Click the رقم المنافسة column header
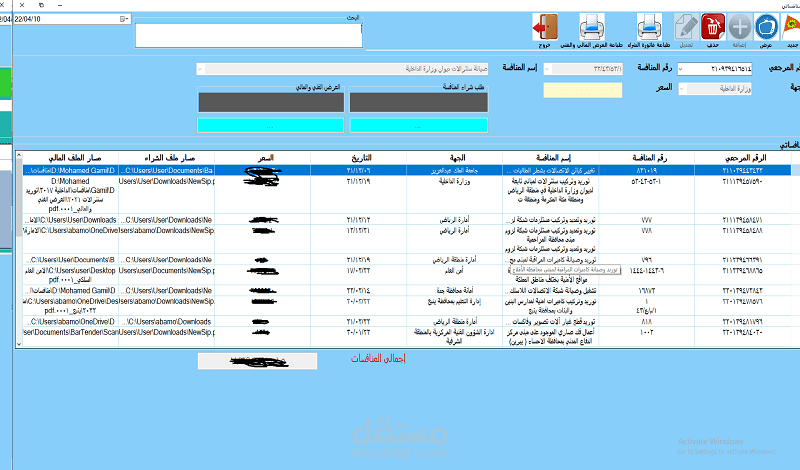 point(646,158)
